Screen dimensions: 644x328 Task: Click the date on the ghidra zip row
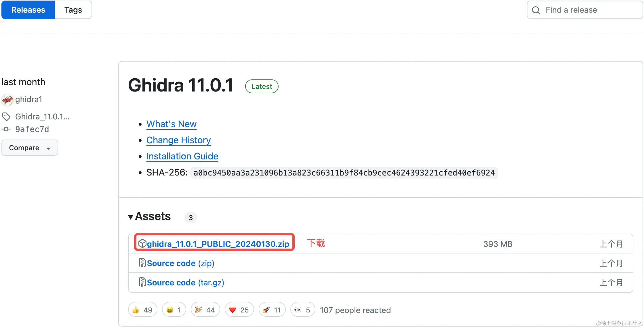pos(611,244)
